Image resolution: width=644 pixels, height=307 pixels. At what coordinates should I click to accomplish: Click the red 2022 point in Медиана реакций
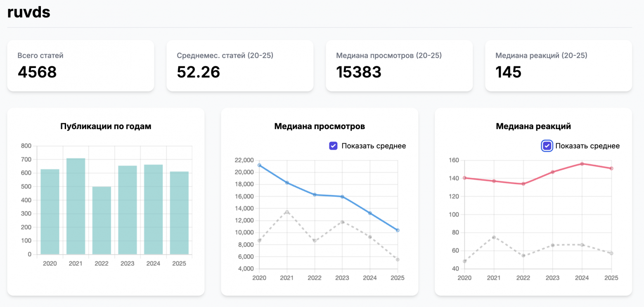point(523,184)
